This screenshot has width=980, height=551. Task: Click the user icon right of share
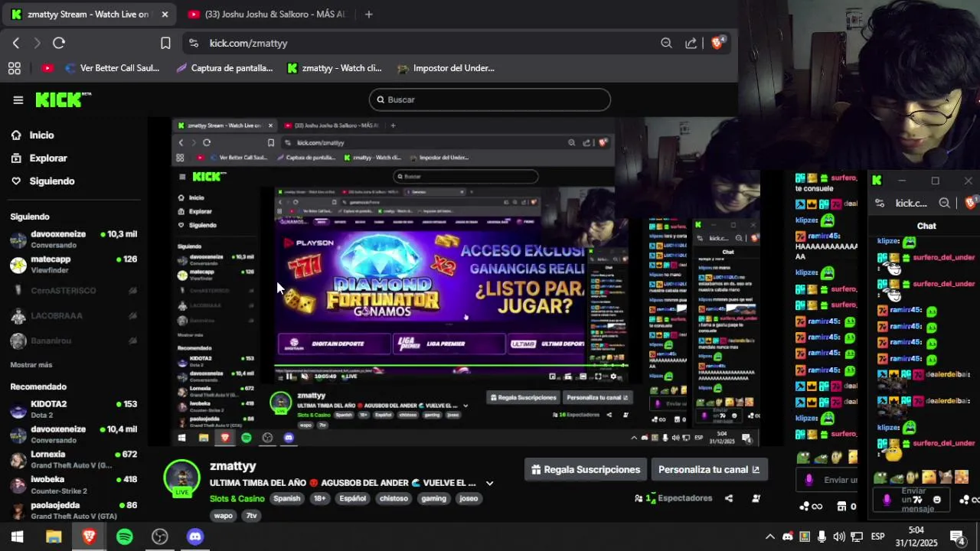coord(756,498)
